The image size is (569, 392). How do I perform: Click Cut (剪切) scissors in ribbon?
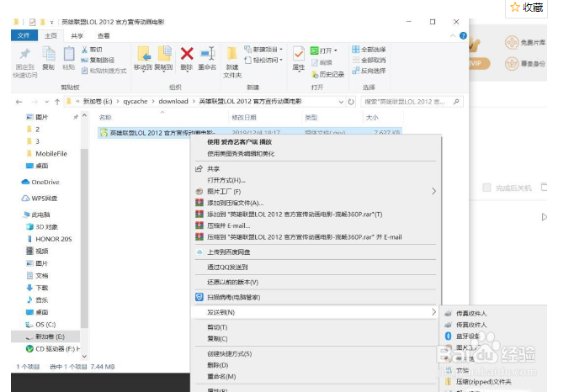[x=93, y=50]
